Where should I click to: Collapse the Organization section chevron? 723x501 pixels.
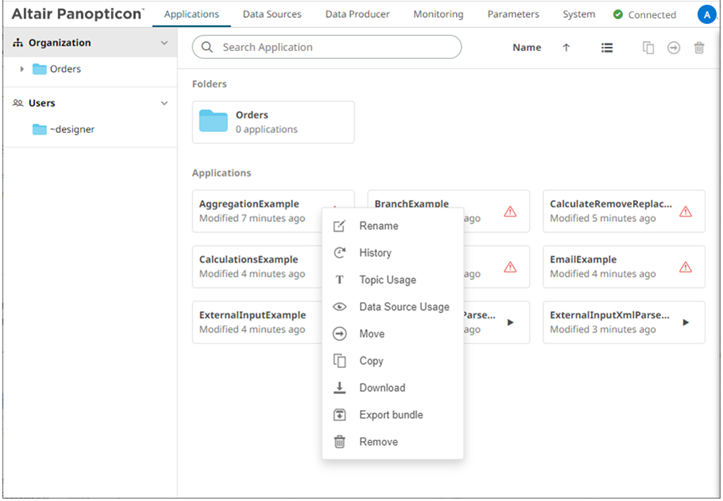(x=165, y=43)
